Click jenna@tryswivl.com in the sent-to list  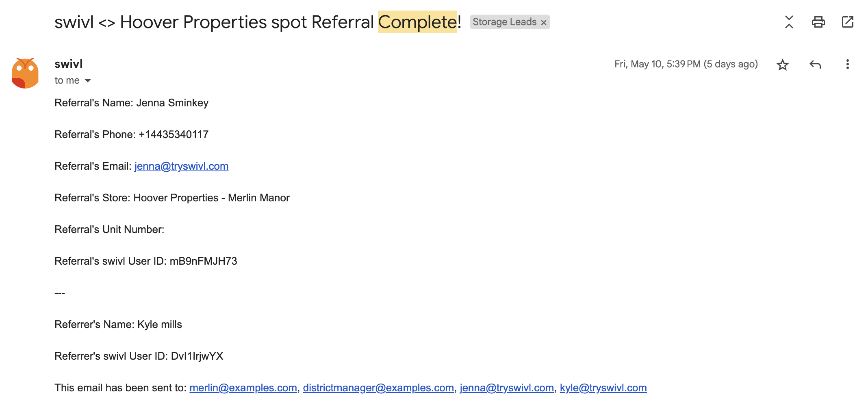pyautogui.click(x=507, y=388)
